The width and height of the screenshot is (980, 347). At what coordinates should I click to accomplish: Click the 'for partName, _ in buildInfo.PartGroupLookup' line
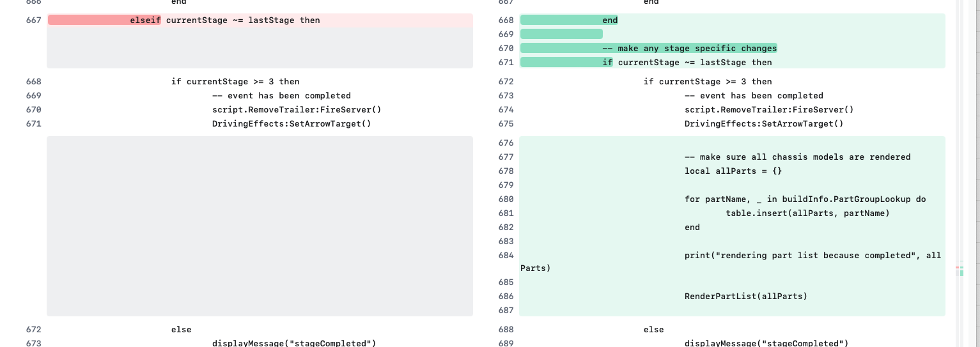(x=805, y=199)
